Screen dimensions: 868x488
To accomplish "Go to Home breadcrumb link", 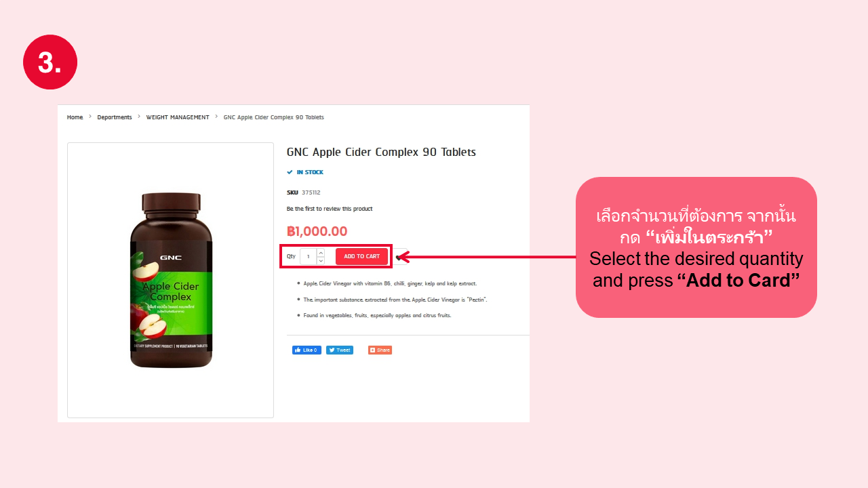I will pos(75,117).
